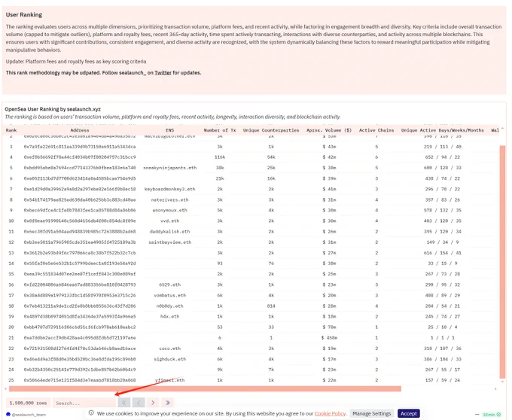Select the address in the rank 14 row
This screenshot has height=420, width=512.
(80, 263)
